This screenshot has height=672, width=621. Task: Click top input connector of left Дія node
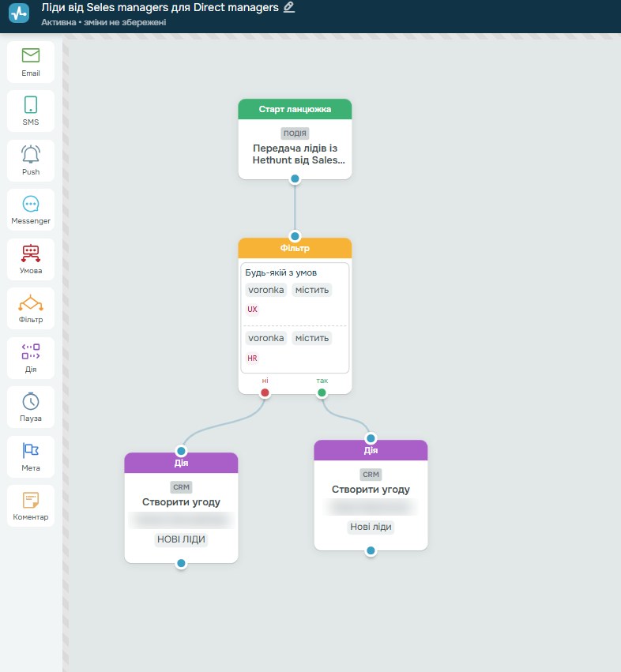point(181,451)
